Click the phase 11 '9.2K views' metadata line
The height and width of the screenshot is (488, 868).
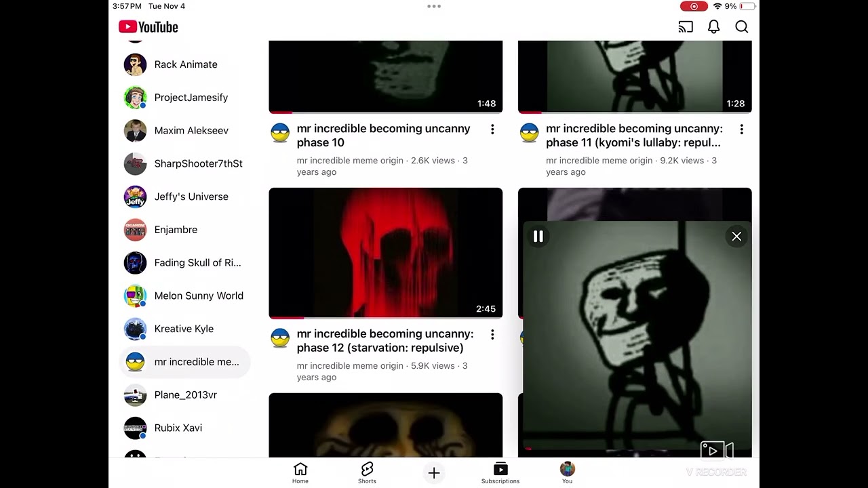click(631, 166)
